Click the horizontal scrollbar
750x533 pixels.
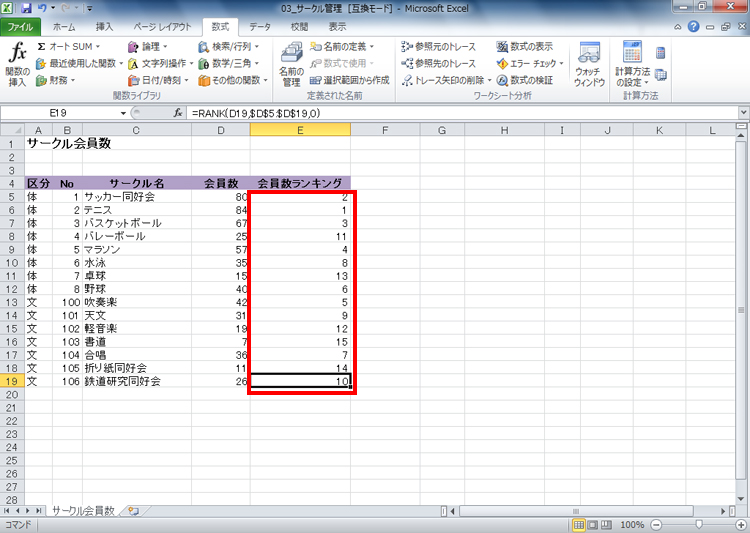(x=576, y=511)
